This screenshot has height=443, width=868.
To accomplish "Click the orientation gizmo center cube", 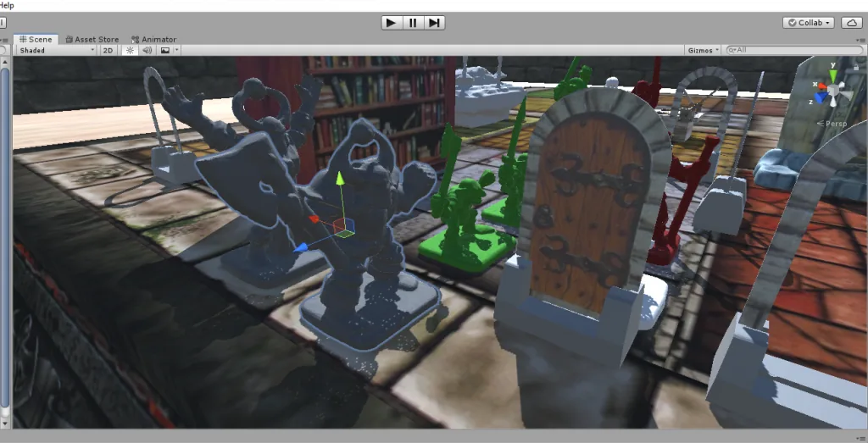I will (x=833, y=90).
